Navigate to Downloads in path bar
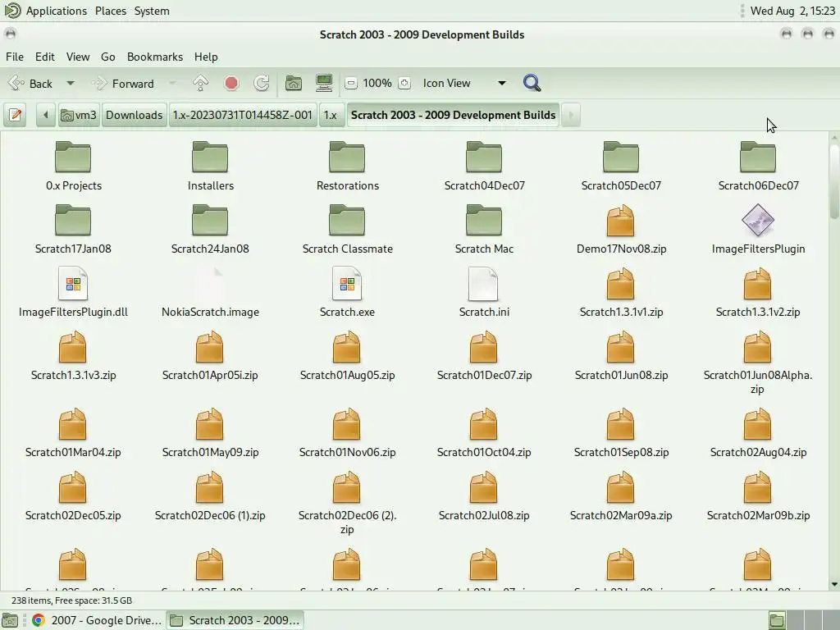Image resolution: width=840 pixels, height=630 pixels. point(134,115)
